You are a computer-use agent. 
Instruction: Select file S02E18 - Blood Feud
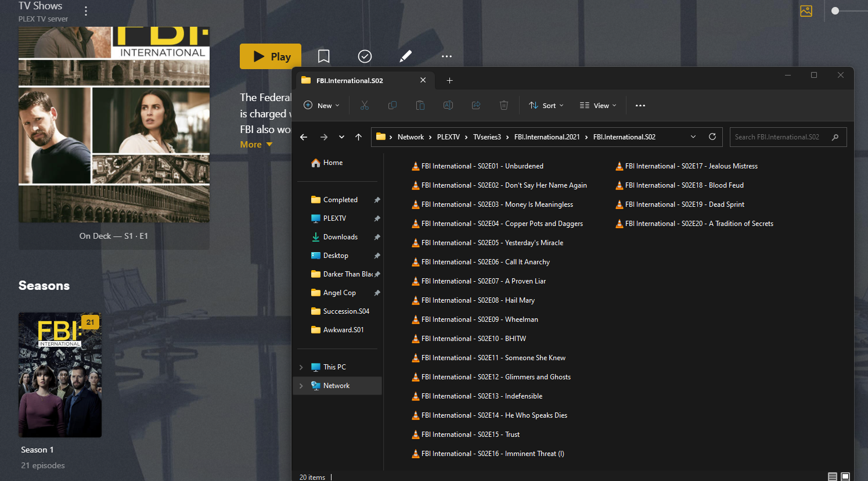tap(679, 185)
